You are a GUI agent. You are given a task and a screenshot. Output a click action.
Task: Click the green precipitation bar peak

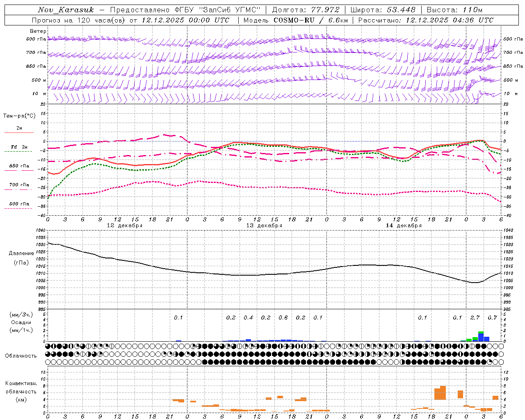pos(481,333)
